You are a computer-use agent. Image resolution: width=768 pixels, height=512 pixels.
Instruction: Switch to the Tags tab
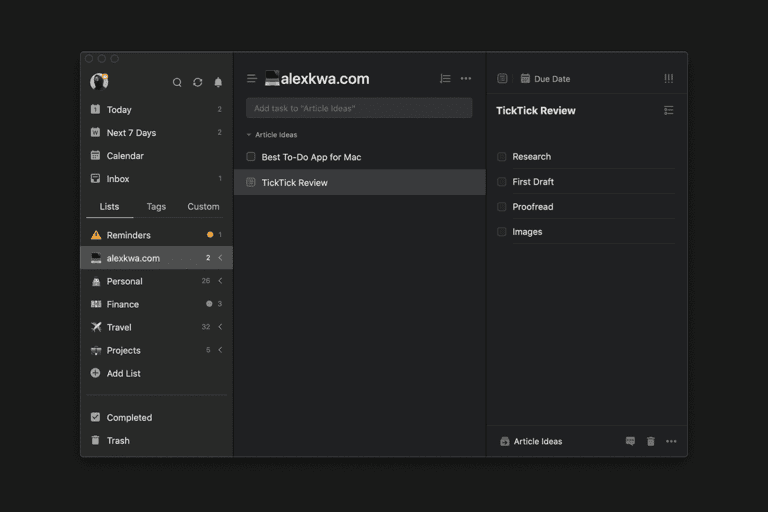coord(156,207)
